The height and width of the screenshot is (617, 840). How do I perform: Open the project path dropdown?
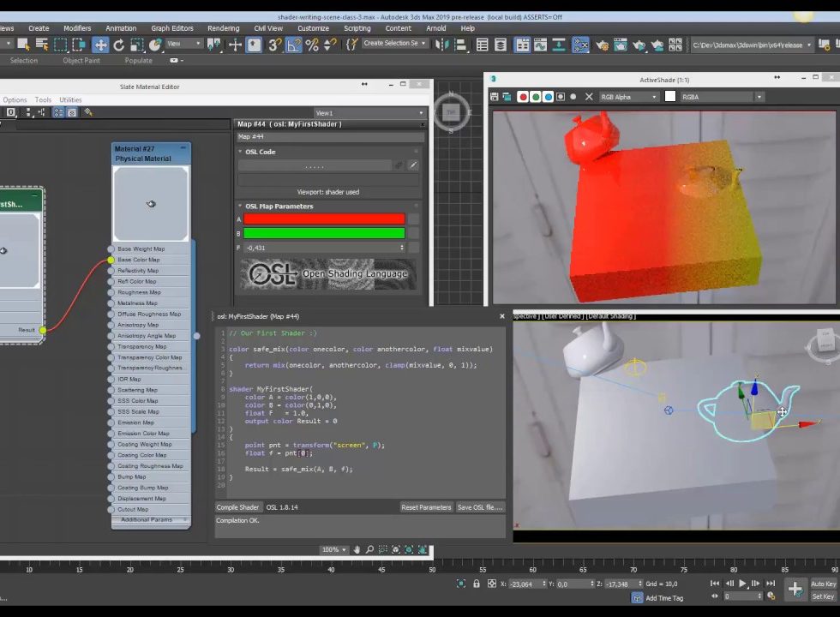point(752,45)
